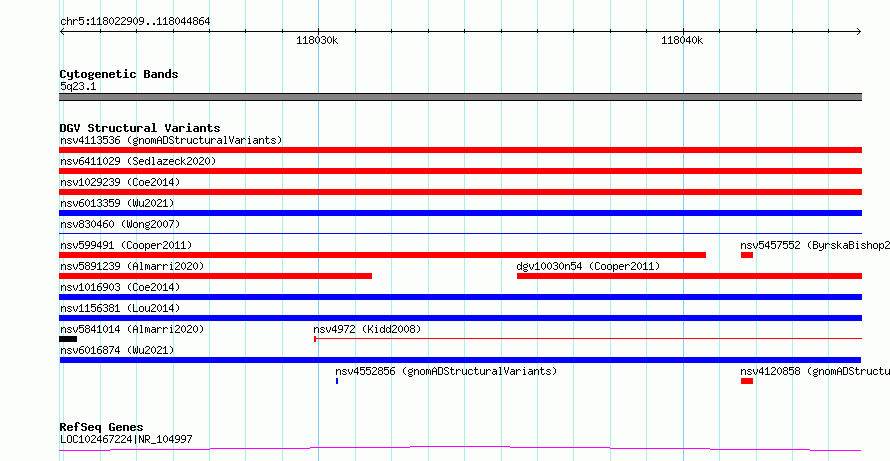This screenshot has width=890, height=461.
Task: Click the small red block under nsv5457552
Action: click(747, 255)
